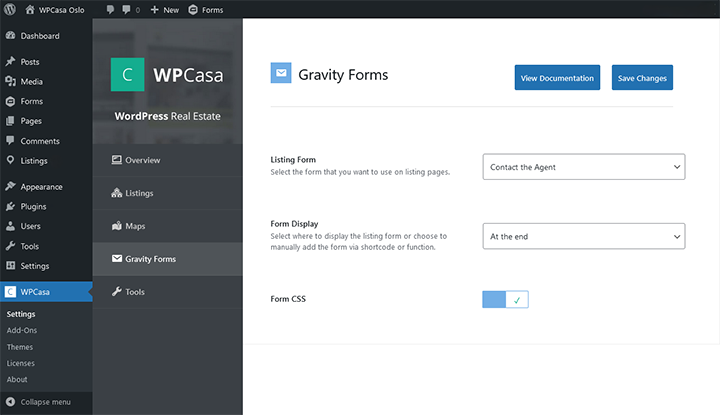The height and width of the screenshot is (415, 720).
Task: Click the speech bubble updates icon in the admin bar
Action: tap(110, 10)
